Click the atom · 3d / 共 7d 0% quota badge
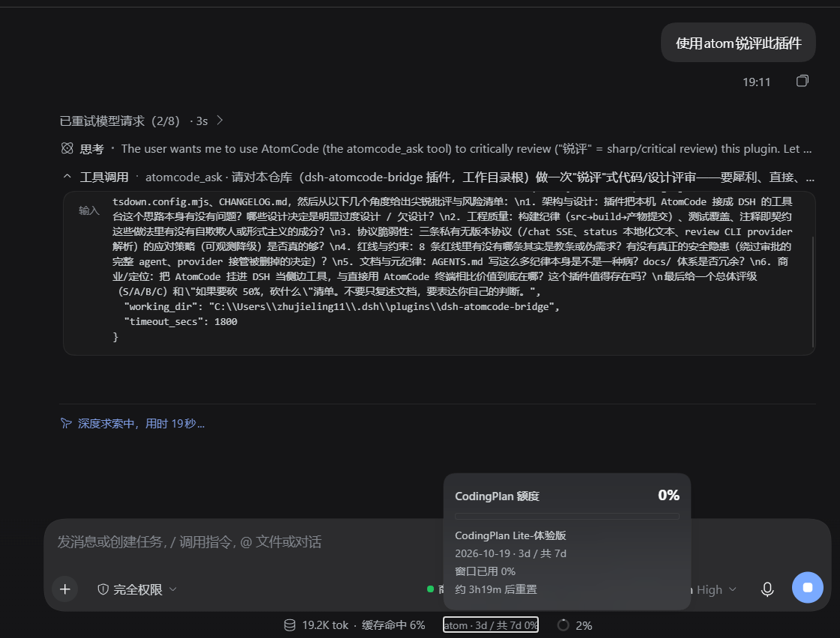Viewport: 840px width, 638px height. pos(490,625)
